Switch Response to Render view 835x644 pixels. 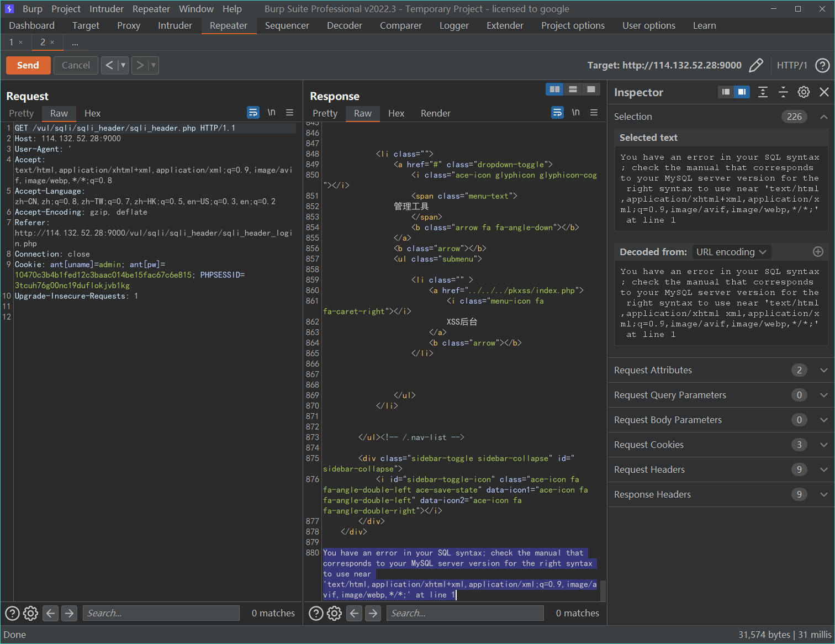[x=436, y=113]
